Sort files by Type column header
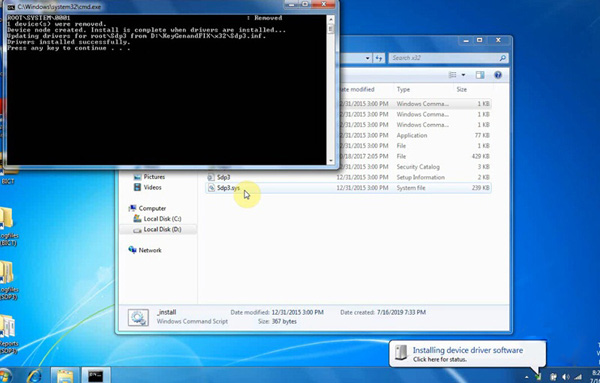 (403, 90)
